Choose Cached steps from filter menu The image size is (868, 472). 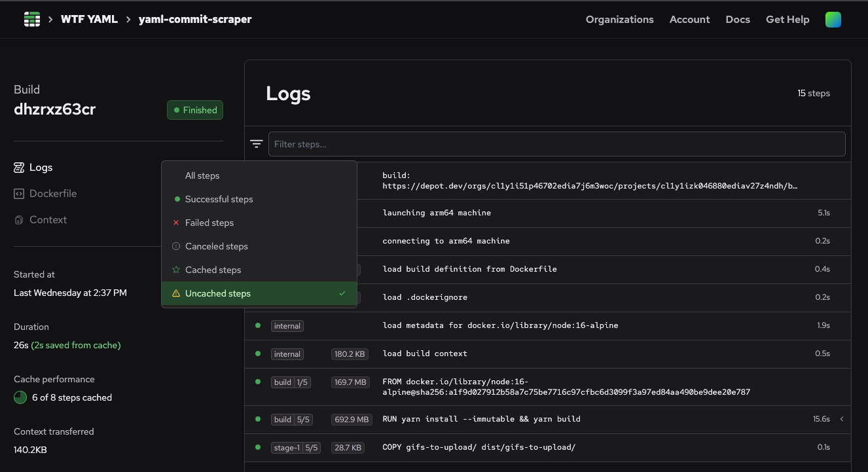coord(213,270)
